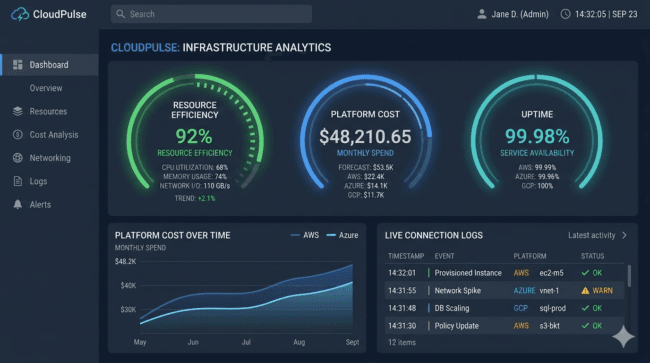Click the MEMORY USAGE: 74% line
650x363 pixels.
[194, 177]
